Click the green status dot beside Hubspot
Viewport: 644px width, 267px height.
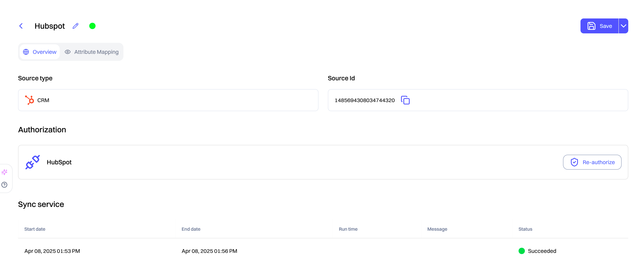pos(92,26)
